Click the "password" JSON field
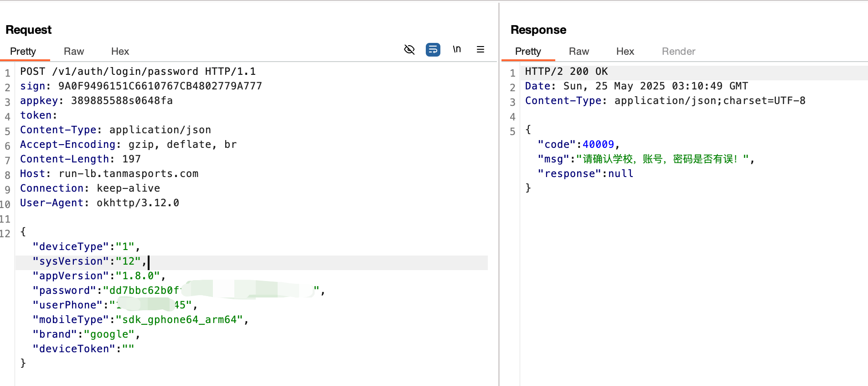Screen dimensions: 868x386 179,291
